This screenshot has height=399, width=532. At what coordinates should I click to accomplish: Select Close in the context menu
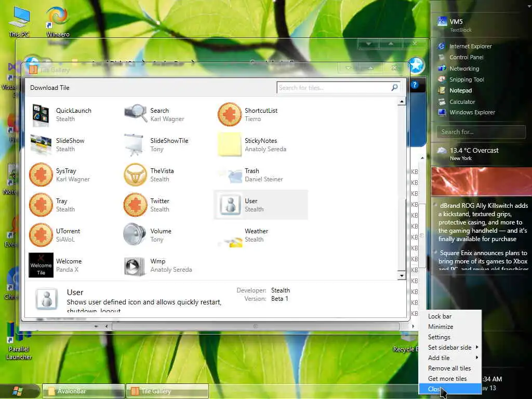450,389
